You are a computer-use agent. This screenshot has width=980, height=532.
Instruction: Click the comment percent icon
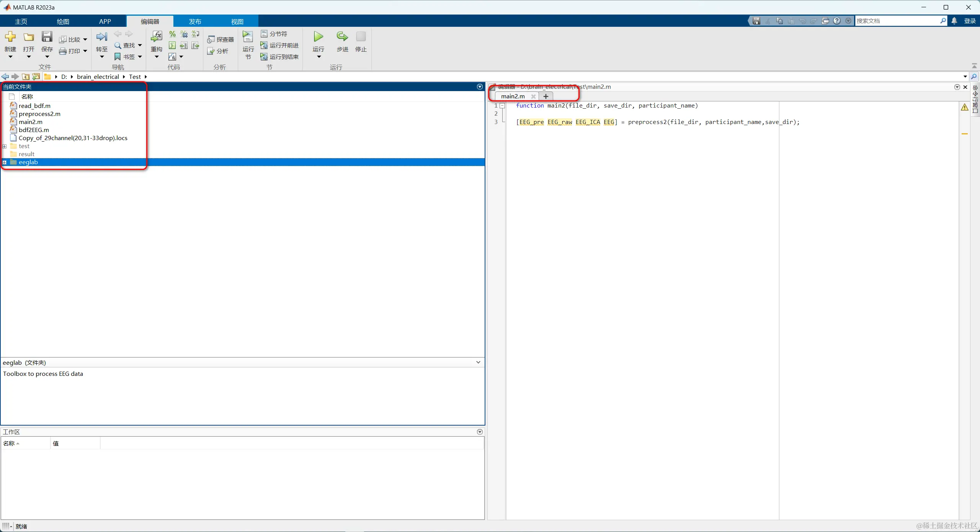point(172,34)
